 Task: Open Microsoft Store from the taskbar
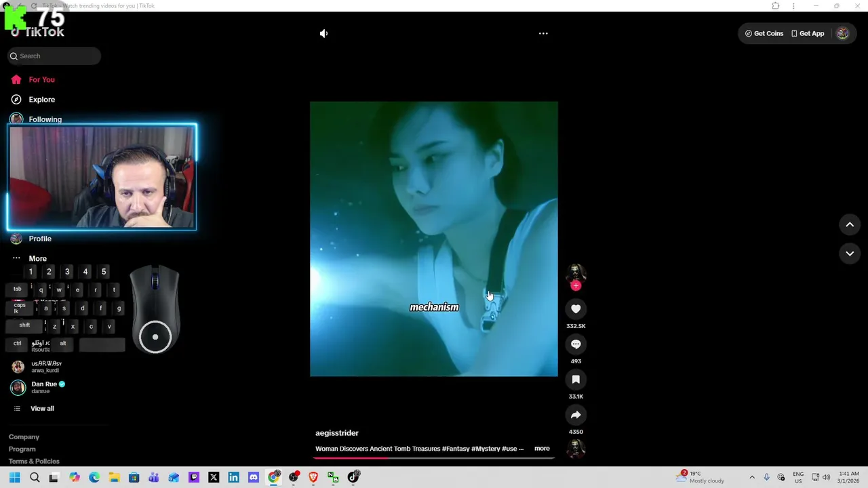pos(134,478)
